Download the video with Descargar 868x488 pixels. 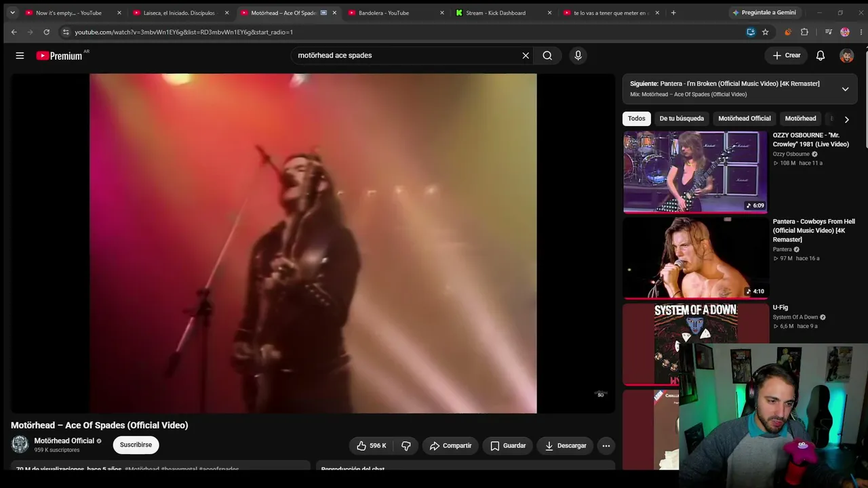[566, 445]
